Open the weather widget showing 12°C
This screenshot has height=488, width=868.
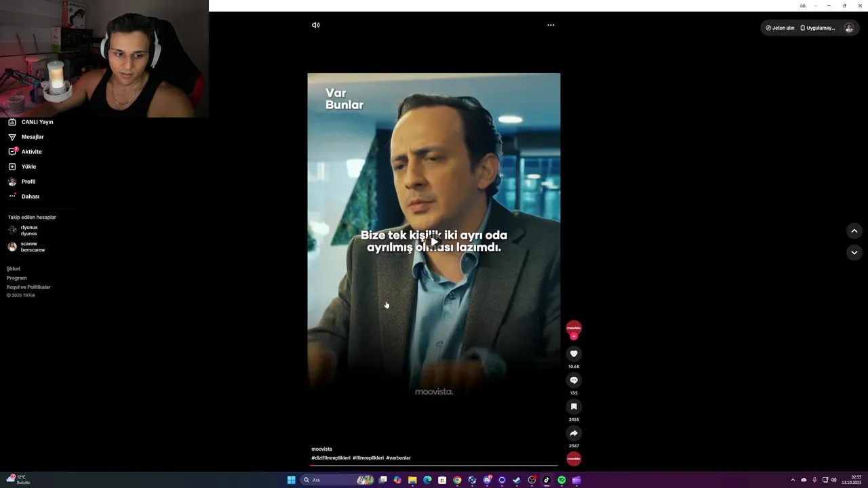pyautogui.click(x=18, y=480)
